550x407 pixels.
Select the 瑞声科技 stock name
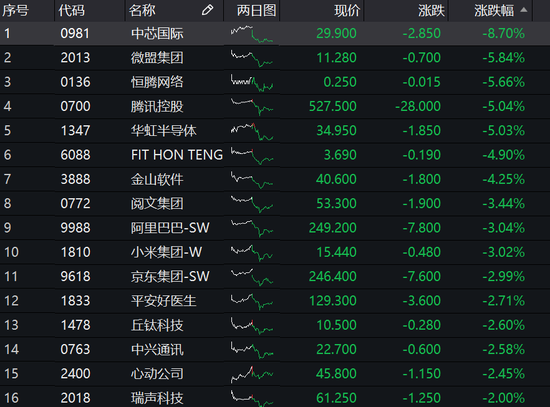pos(157,398)
